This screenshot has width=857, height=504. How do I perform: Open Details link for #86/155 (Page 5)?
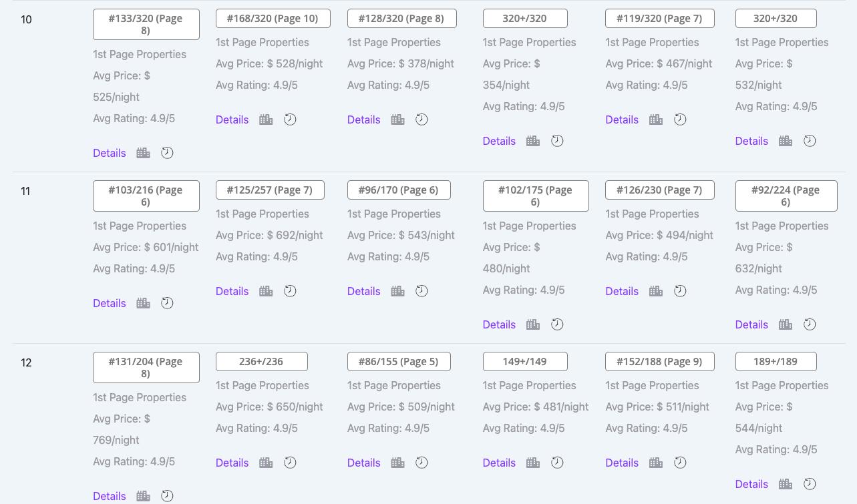point(363,463)
